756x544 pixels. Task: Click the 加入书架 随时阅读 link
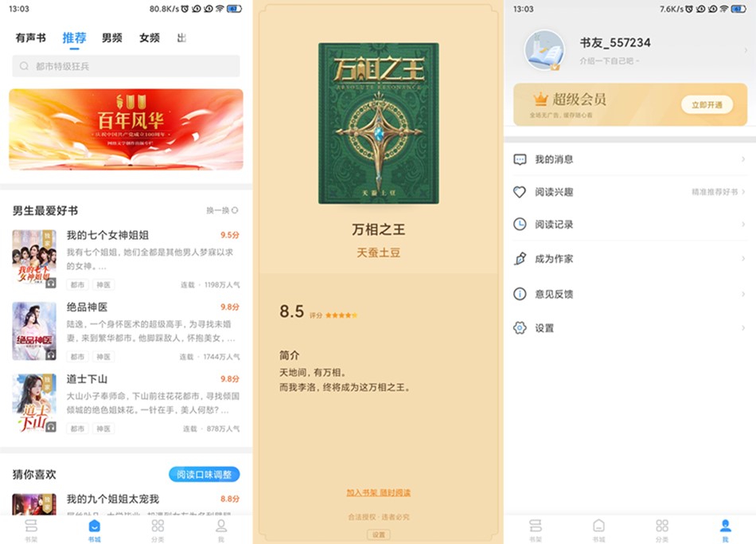click(x=379, y=492)
